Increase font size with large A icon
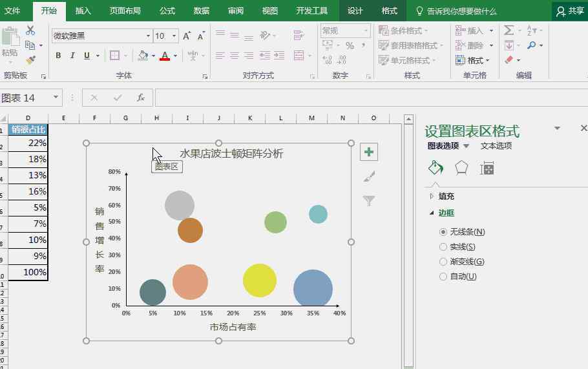Screen dimensions: 588x369 pos(186,36)
